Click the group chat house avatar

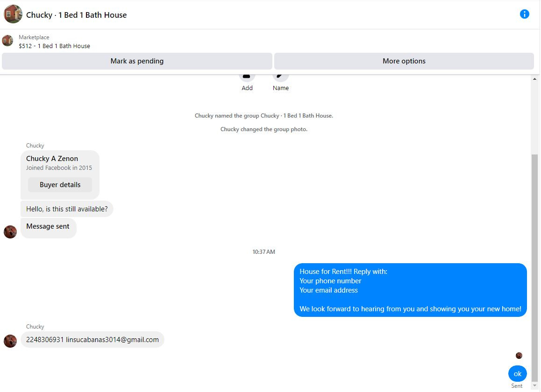(13, 14)
